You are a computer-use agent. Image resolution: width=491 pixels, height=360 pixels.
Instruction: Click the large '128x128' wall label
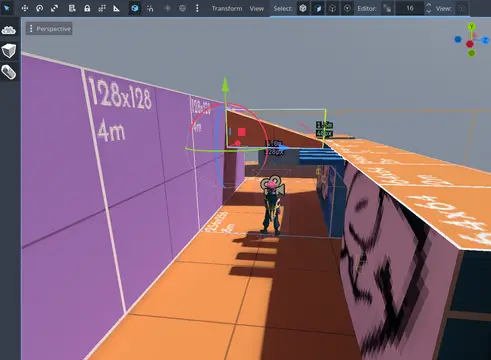(x=121, y=95)
